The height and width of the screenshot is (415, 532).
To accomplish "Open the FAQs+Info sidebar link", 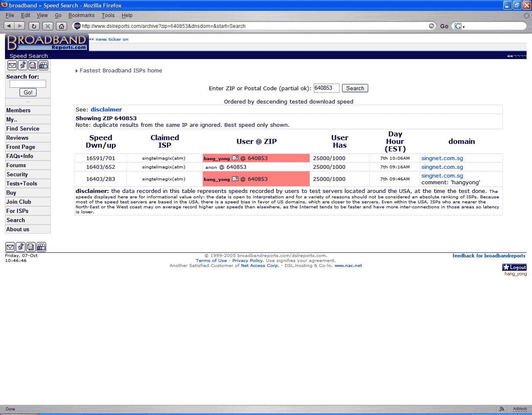I will pyautogui.click(x=20, y=156).
